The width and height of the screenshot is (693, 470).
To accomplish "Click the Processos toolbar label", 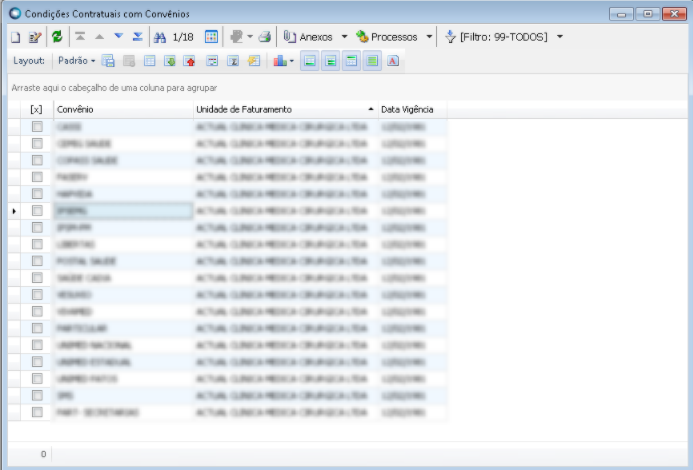I will click(394, 37).
